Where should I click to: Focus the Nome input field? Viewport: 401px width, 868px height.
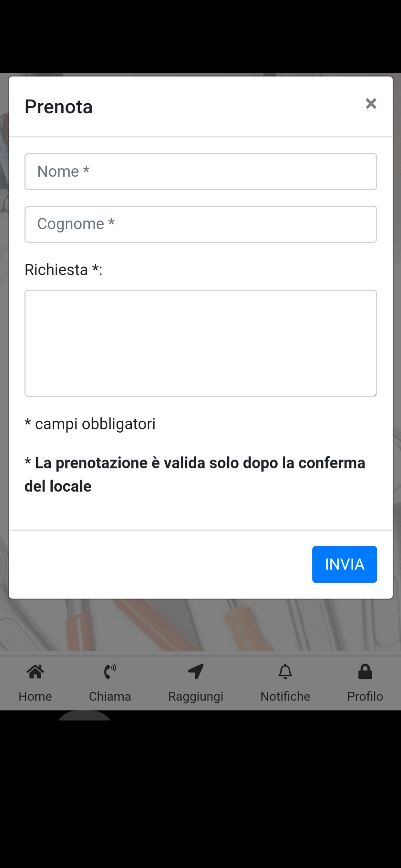pyautogui.click(x=200, y=171)
